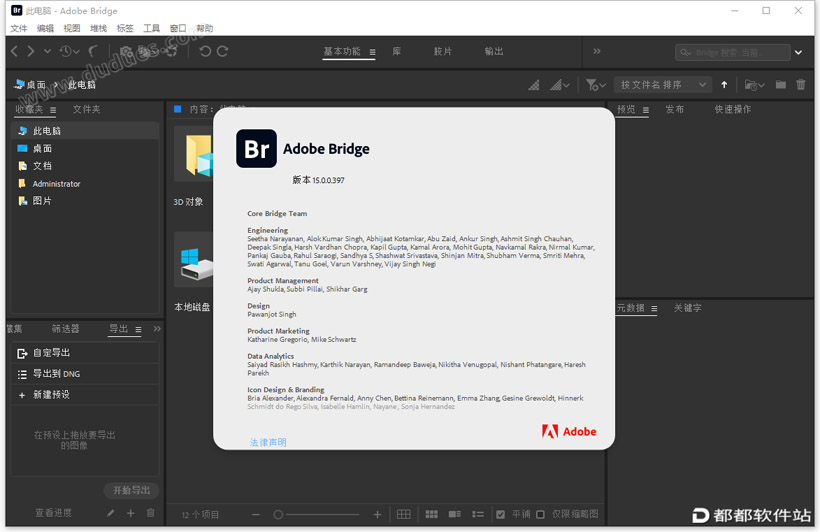Open the 法律声明 link
The image size is (820, 532).
[x=268, y=443]
